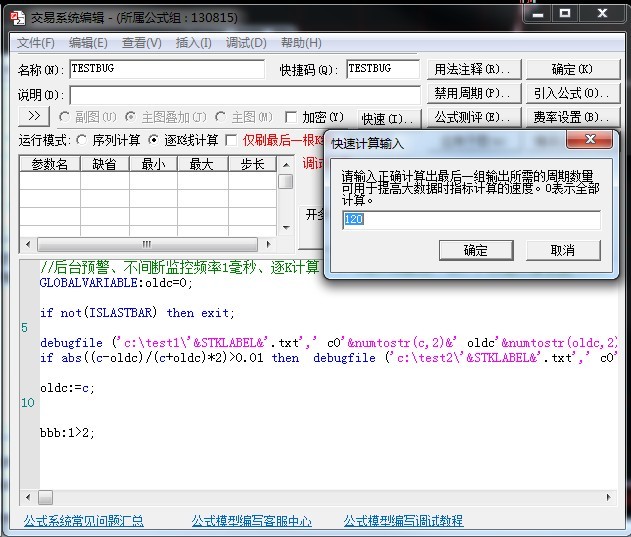Open the 文件(F) menu
Viewport: 631px width, 537px height.
pos(36,43)
